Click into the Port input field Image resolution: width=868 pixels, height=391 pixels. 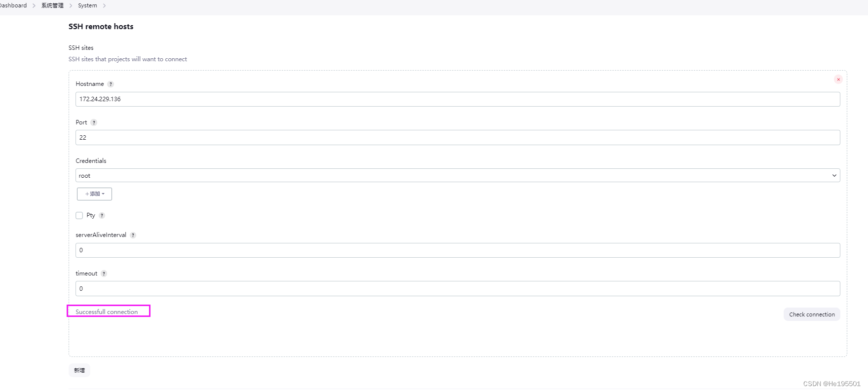[457, 138]
